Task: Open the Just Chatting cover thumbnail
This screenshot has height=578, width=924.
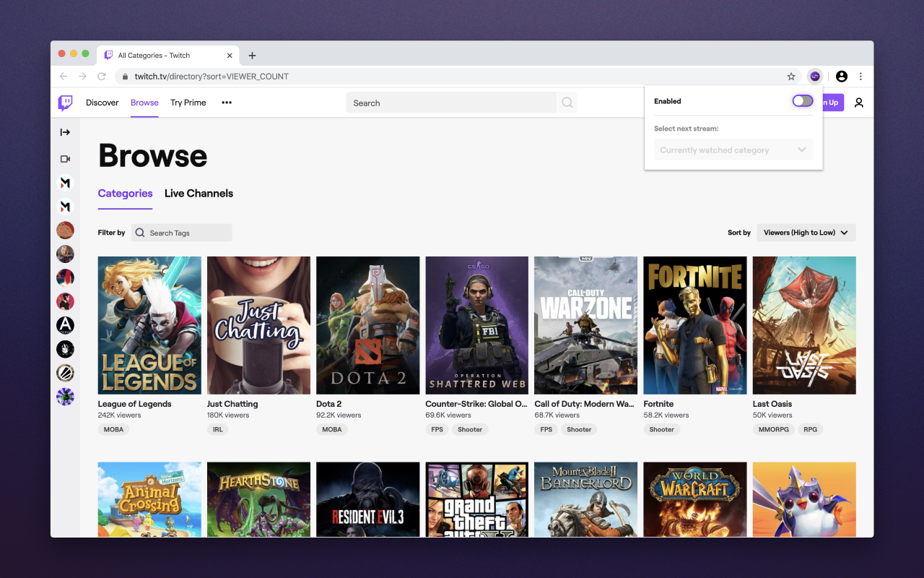Action: (x=258, y=325)
